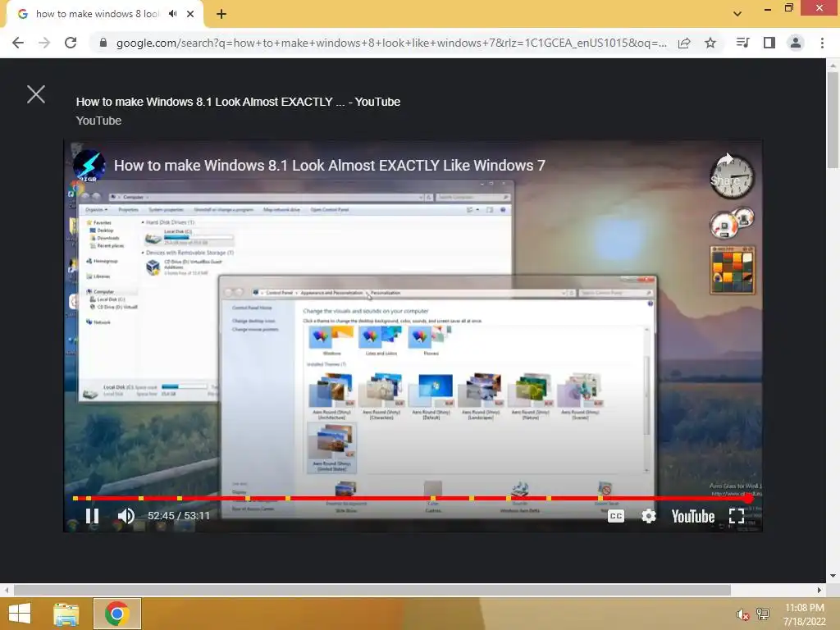
Task: Seek on the red video progress bar
Action: pos(413,498)
